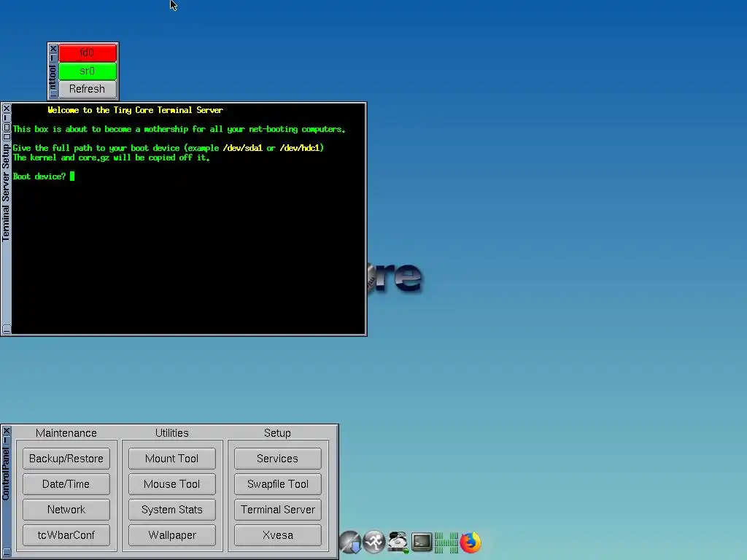Open the Mount Tool hard-drive icon in the dock

pyautogui.click(x=398, y=542)
